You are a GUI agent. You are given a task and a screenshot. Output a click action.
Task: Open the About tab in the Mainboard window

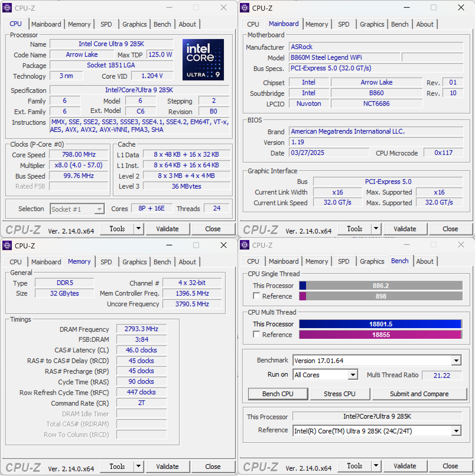[424, 24]
